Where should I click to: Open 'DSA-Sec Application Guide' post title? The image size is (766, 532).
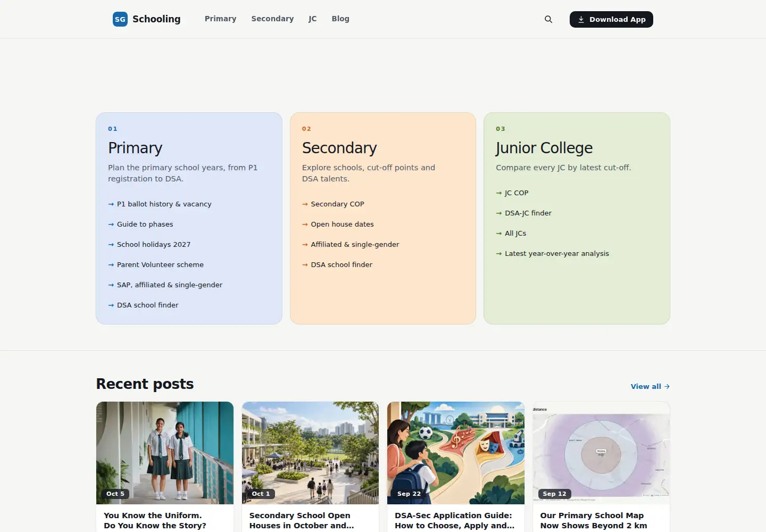tap(455, 521)
